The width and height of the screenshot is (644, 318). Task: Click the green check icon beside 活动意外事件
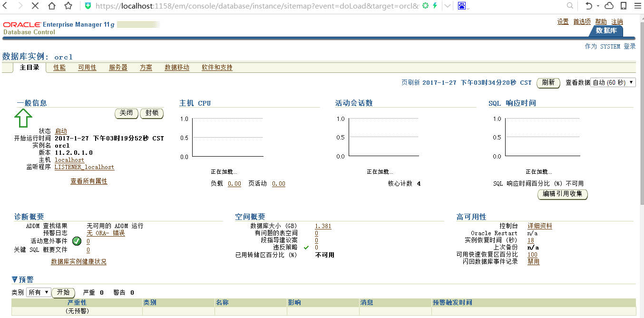point(77,241)
